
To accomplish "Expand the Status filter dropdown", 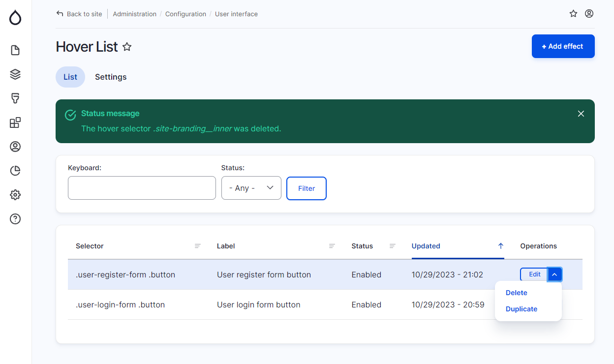I will pos(251,188).
